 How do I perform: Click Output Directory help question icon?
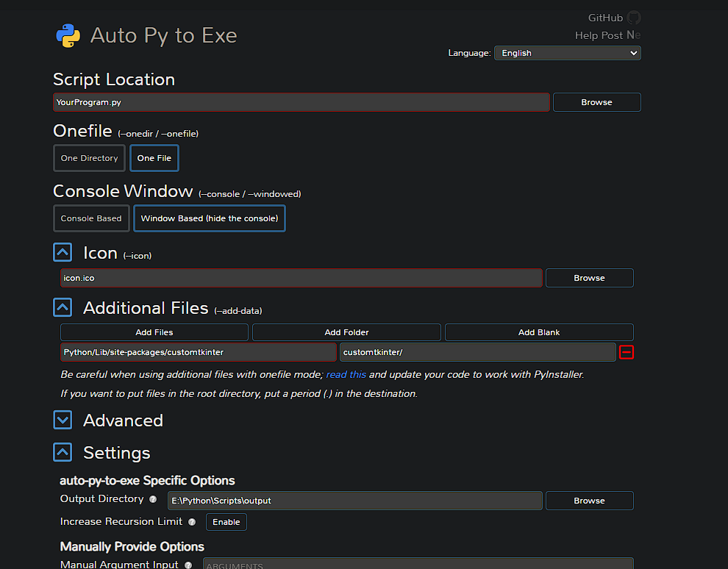click(153, 499)
